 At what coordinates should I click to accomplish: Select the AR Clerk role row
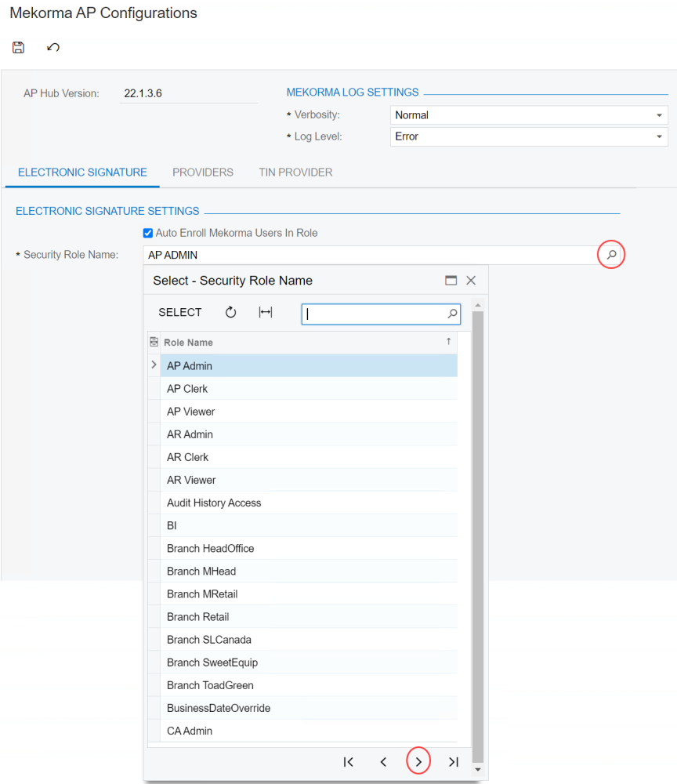[x=309, y=457]
